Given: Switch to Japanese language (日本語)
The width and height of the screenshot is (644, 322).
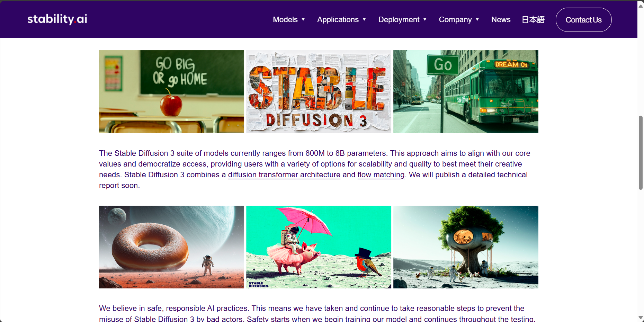Looking at the screenshot, I should [533, 20].
